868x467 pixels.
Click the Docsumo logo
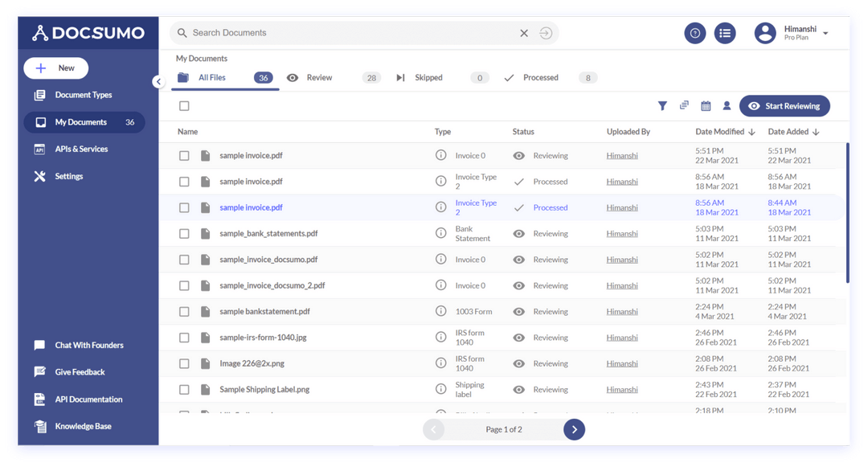point(86,33)
